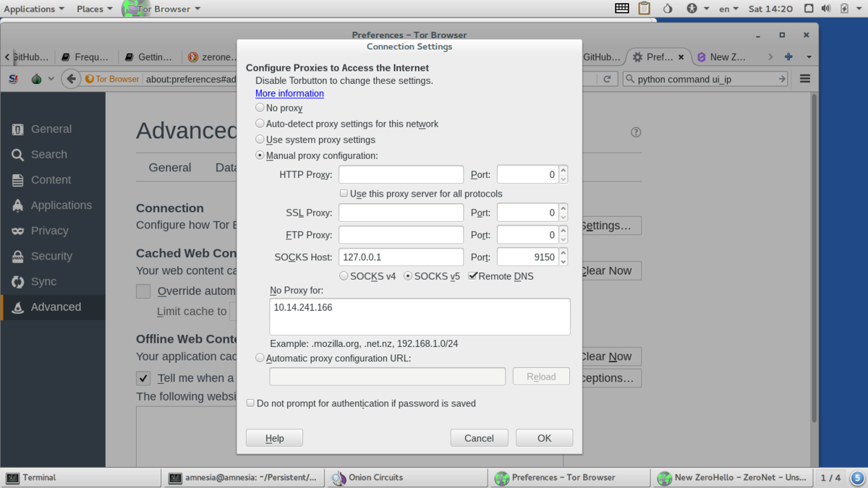
Task: Check Use this proxy server for all protocols
Action: [344, 193]
